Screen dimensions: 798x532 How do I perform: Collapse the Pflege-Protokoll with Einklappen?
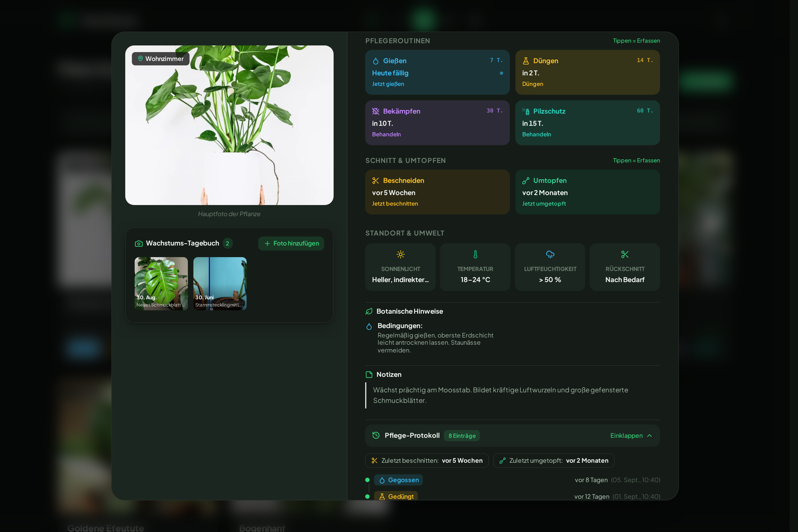pos(631,436)
